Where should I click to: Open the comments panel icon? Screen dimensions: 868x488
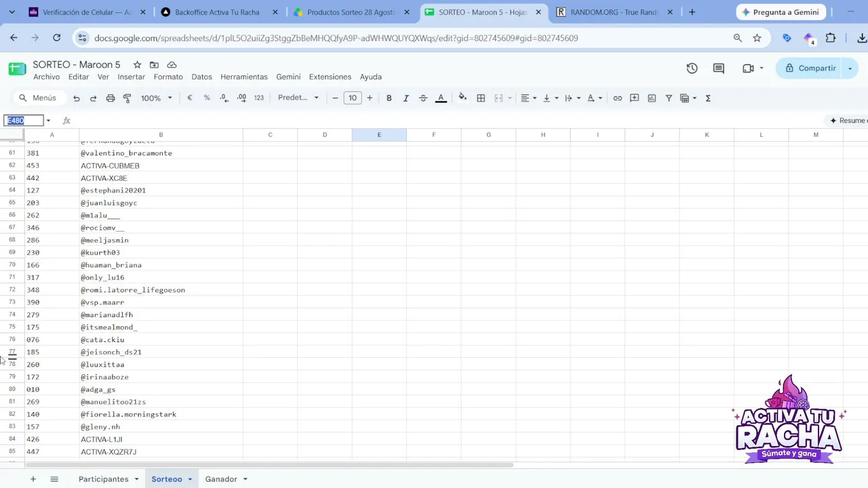(x=719, y=68)
